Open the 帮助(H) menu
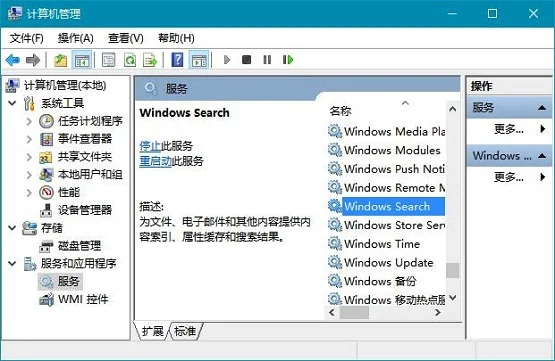 point(176,38)
